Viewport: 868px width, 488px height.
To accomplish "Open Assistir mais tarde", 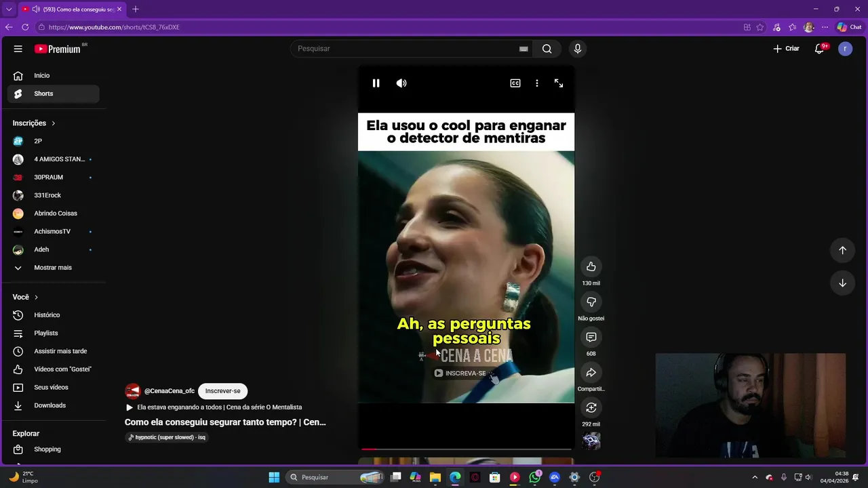I will click(x=54, y=351).
